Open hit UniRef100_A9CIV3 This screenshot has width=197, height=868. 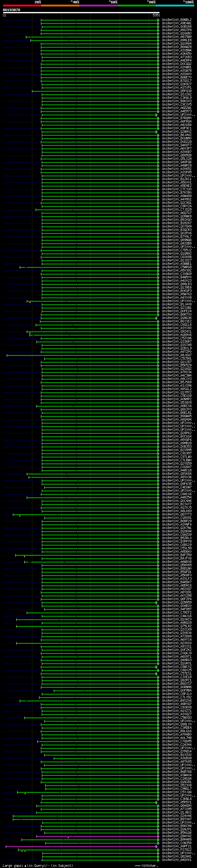pyautogui.click(x=176, y=379)
